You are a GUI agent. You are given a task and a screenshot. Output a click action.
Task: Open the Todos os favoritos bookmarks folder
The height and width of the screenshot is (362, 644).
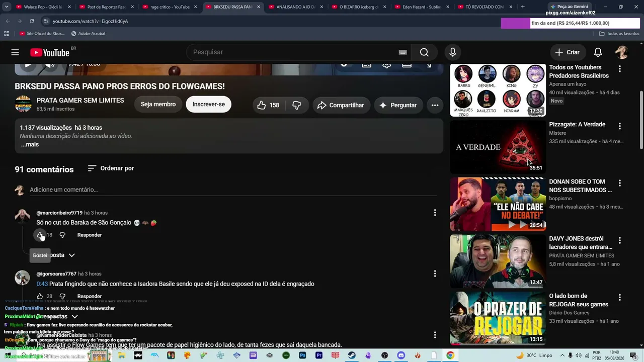tap(619, 33)
